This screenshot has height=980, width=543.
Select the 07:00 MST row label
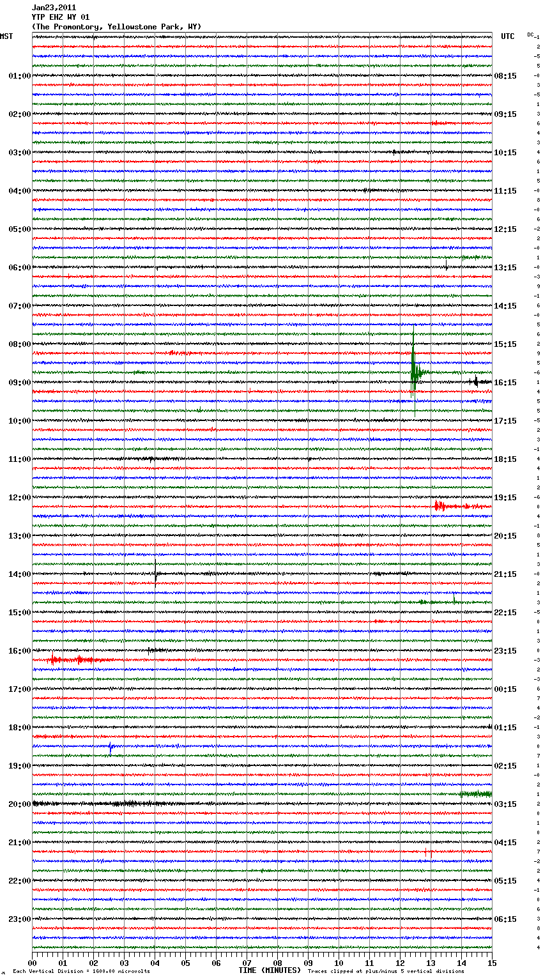19,306
